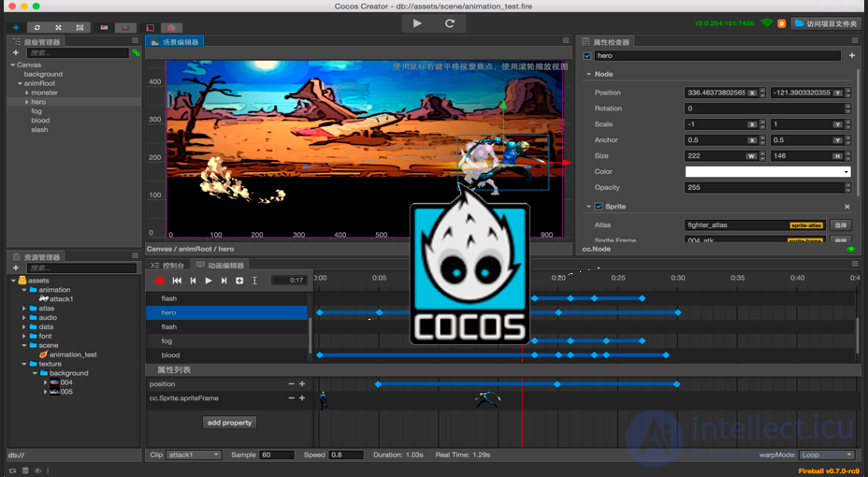Open assets panel hamburger menu

(x=135, y=255)
